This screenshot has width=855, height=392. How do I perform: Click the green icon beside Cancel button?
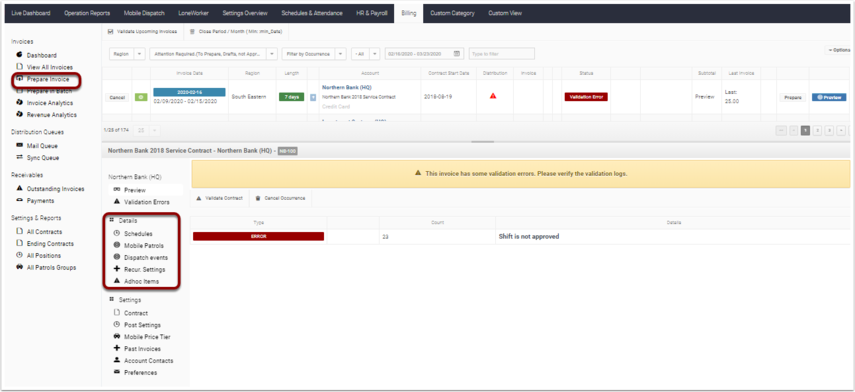click(141, 97)
